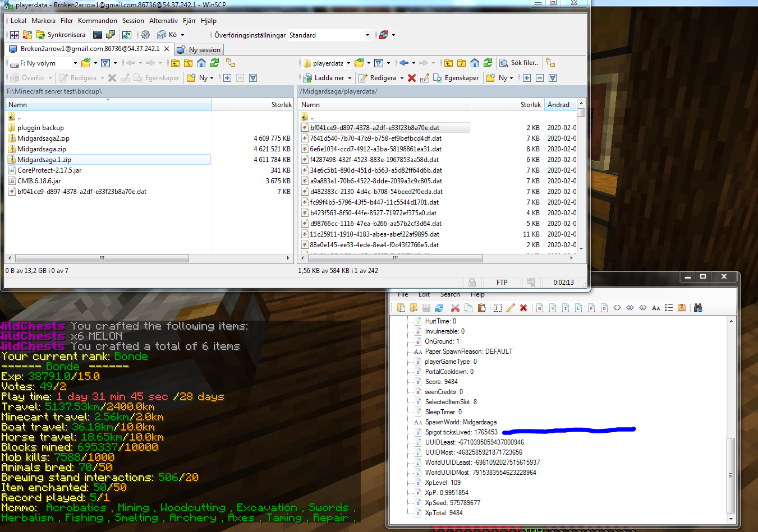Viewport: 758px width, 532px height.
Task: Click the Open File icon in NBTExplorer
Action: point(401,307)
